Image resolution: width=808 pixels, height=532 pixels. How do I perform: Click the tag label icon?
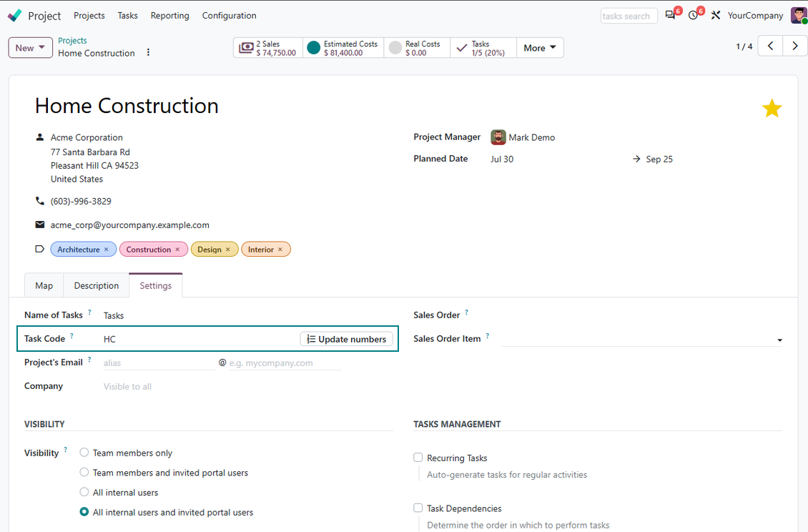pos(39,249)
